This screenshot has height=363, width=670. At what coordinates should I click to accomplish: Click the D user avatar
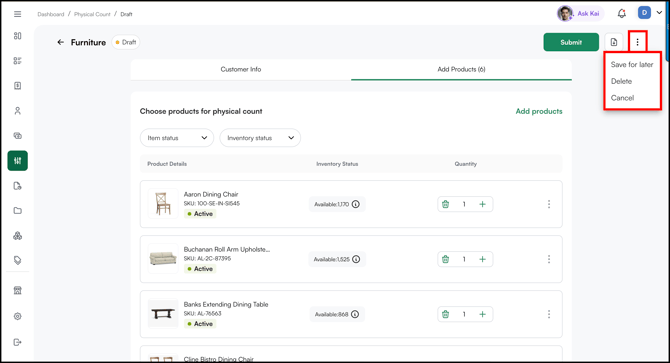pyautogui.click(x=644, y=13)
